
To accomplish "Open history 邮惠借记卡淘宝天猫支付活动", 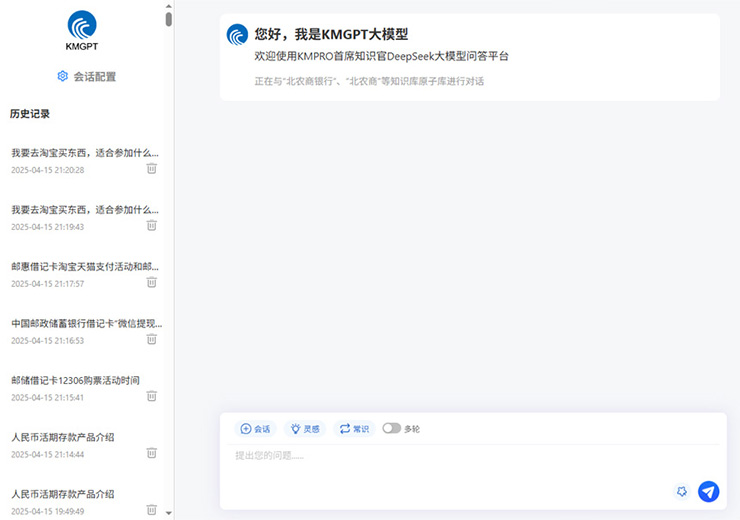I will 85,267.
